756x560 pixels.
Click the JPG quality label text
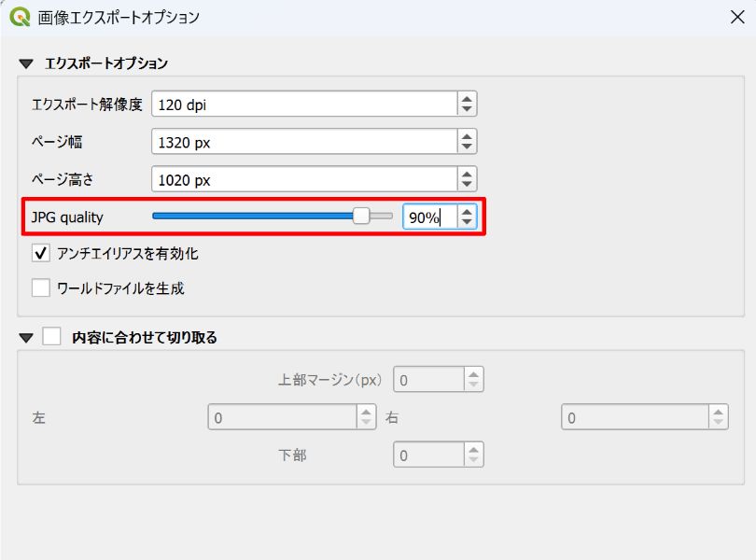(x=67, y=217)
